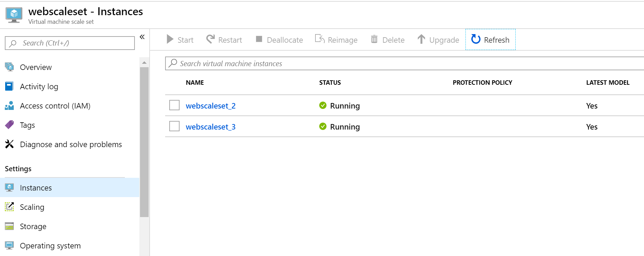Screen dimensions: 644x256
Task: Check the webscaleset_2 instance checkbox
Action: pyautogui.click(x=174, y=105)
